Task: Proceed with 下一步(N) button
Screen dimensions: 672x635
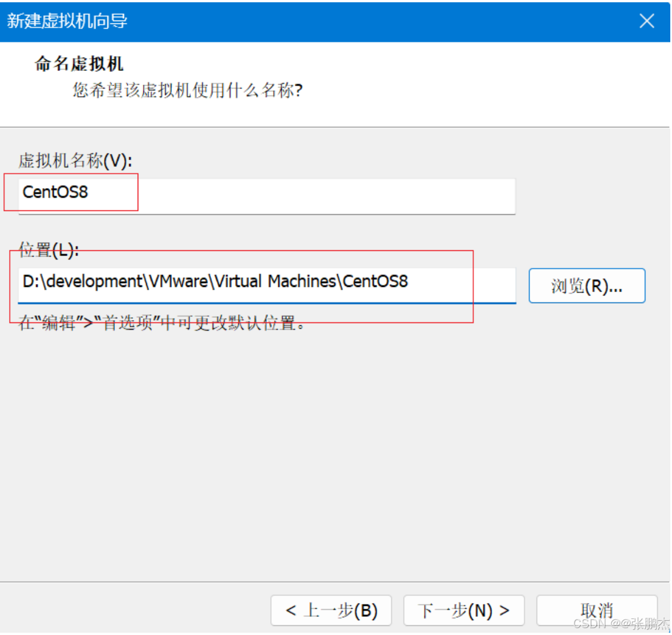Action: pos(464,610)
